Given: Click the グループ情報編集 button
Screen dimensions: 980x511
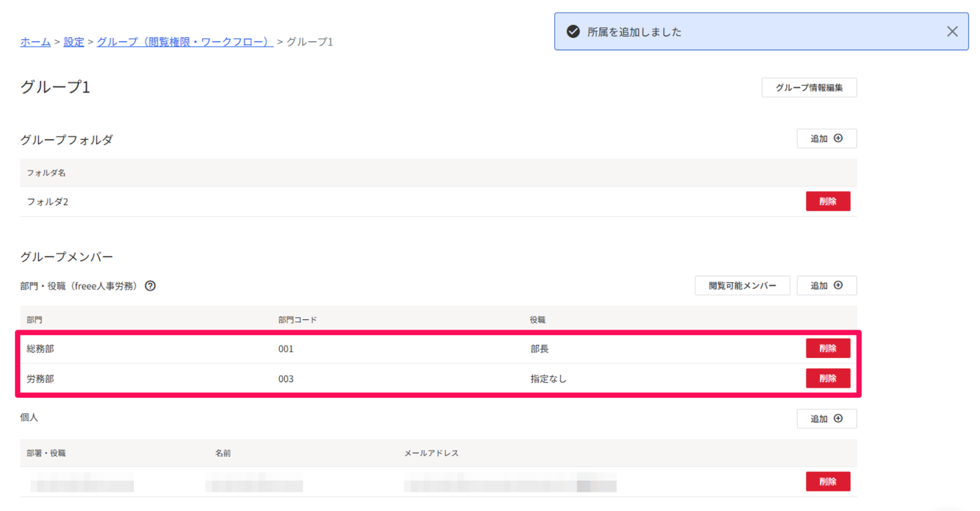Looking at the screenshot, I should tap(809, 88).
